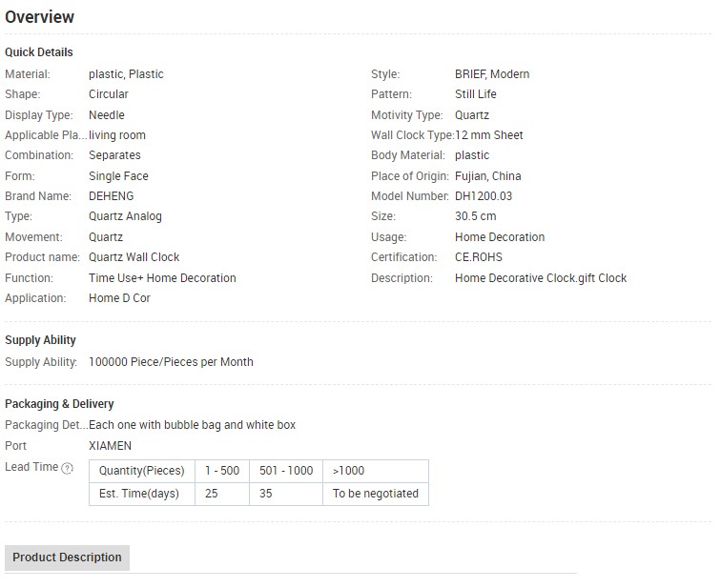Click the Motivity Type 'Quartz' value
The image size is (721, 588).
coord(472,115)
